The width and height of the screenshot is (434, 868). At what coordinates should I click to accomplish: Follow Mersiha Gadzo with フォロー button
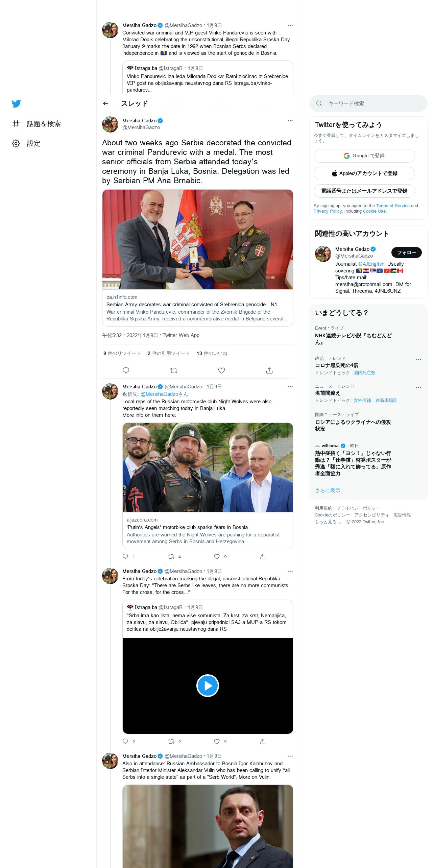coord(407,252)
